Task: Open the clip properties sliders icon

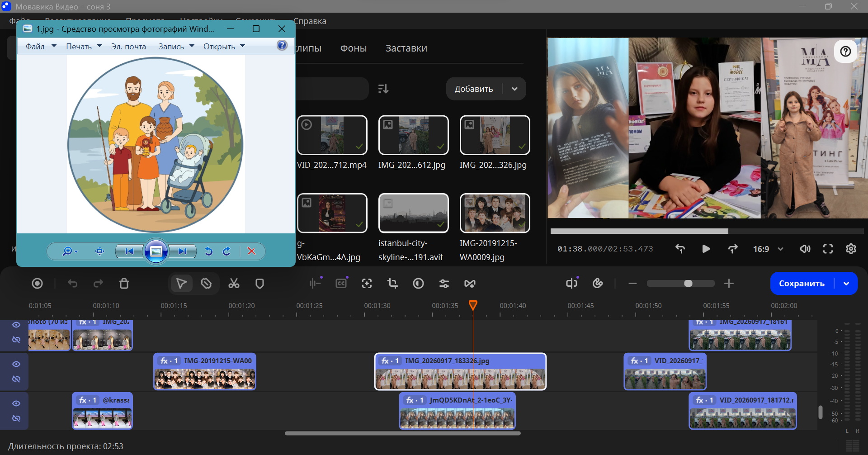Action: coord(444,284)
